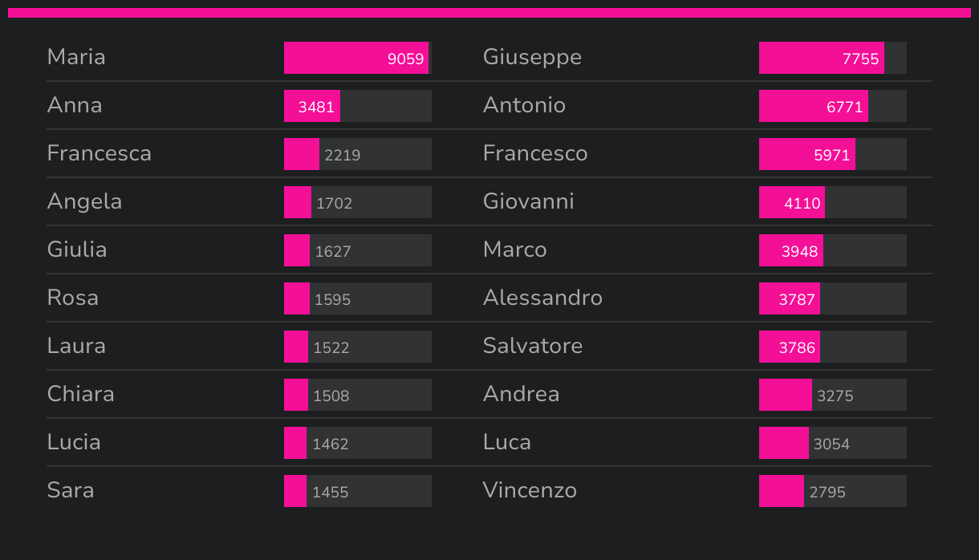This screenshot has height=560, width=979.
Task: Click the name Maria in the list
Action: 76,58
